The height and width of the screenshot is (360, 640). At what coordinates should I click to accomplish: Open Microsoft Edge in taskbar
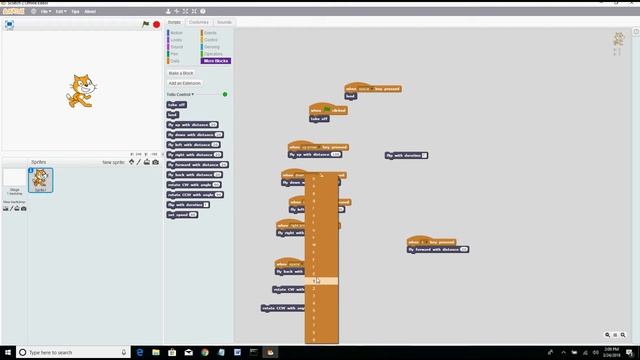click(140, 352)
